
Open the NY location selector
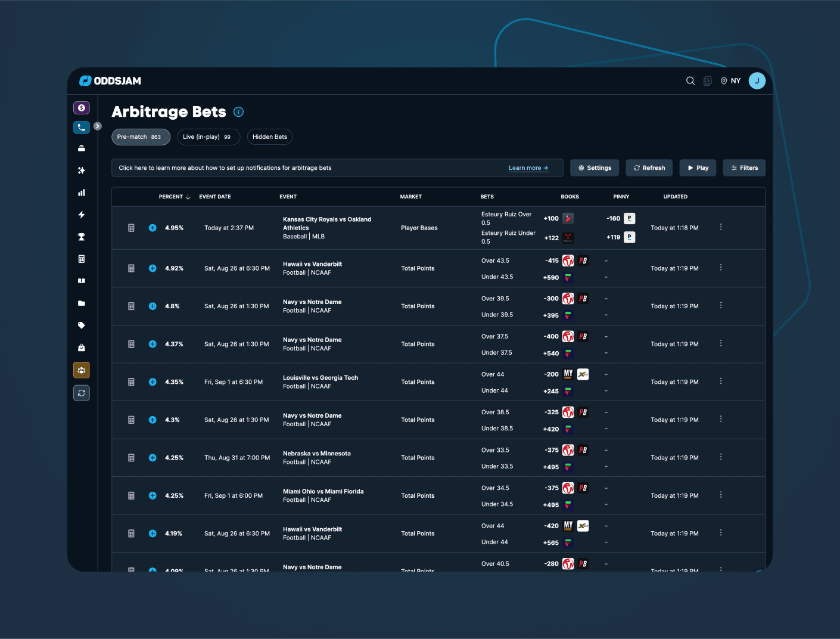coord(730,80)
